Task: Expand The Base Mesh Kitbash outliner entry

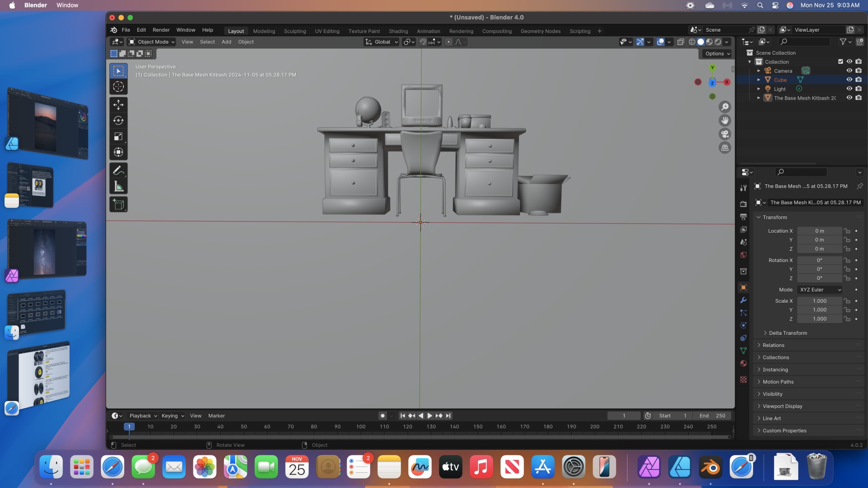Action: [x=759, y=98]
